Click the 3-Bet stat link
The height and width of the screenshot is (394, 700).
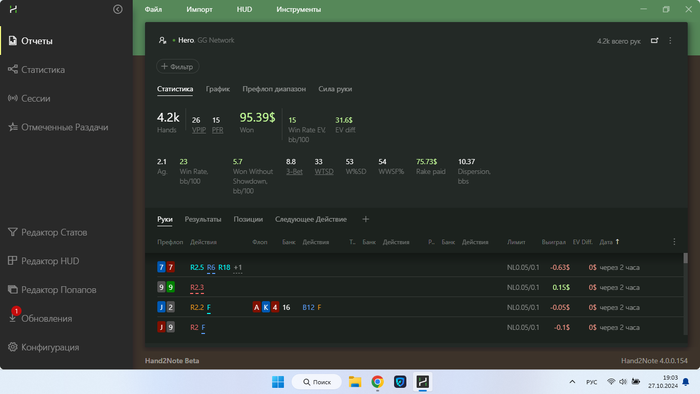coord(294,171)
